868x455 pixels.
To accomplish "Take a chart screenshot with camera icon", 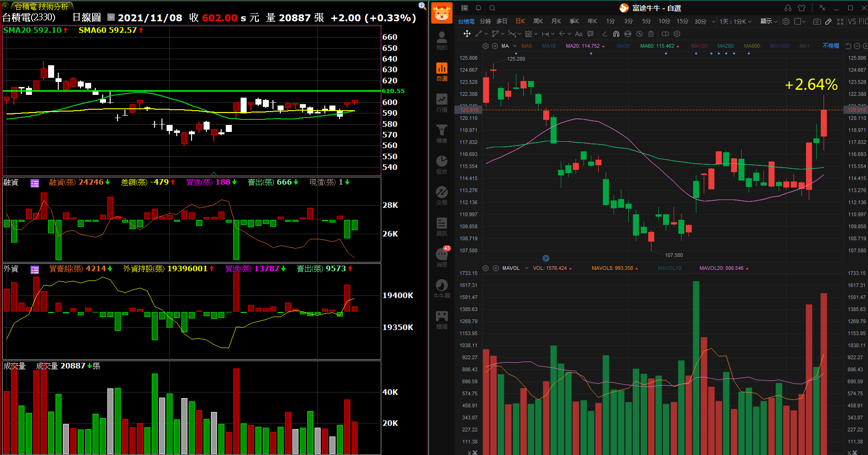I will tap(817, 22).
